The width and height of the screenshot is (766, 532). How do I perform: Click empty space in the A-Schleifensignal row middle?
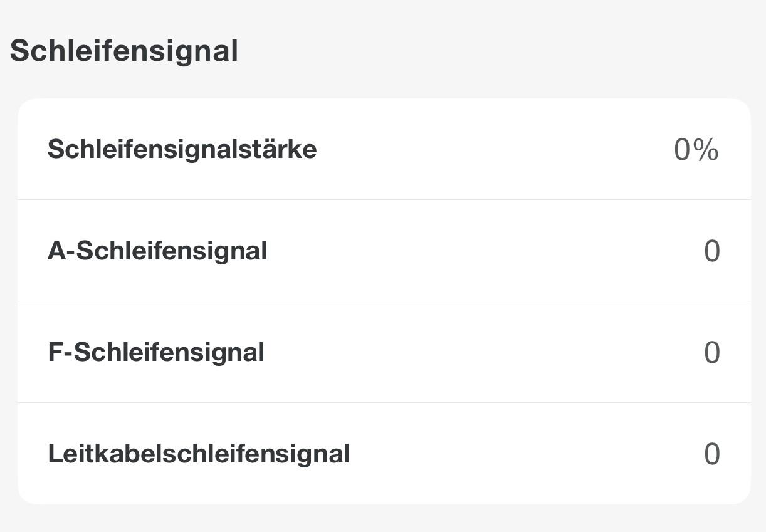[x=483, y=251]
